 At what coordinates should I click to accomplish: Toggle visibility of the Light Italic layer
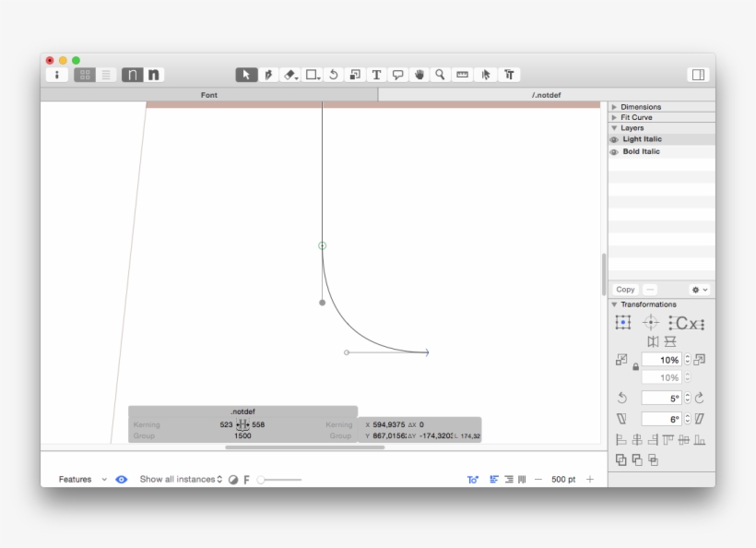tap(613, 139)
